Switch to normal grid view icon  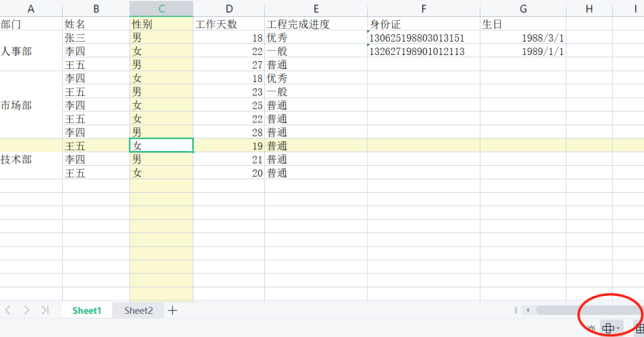pyautogui.click(x=639, y=328)
